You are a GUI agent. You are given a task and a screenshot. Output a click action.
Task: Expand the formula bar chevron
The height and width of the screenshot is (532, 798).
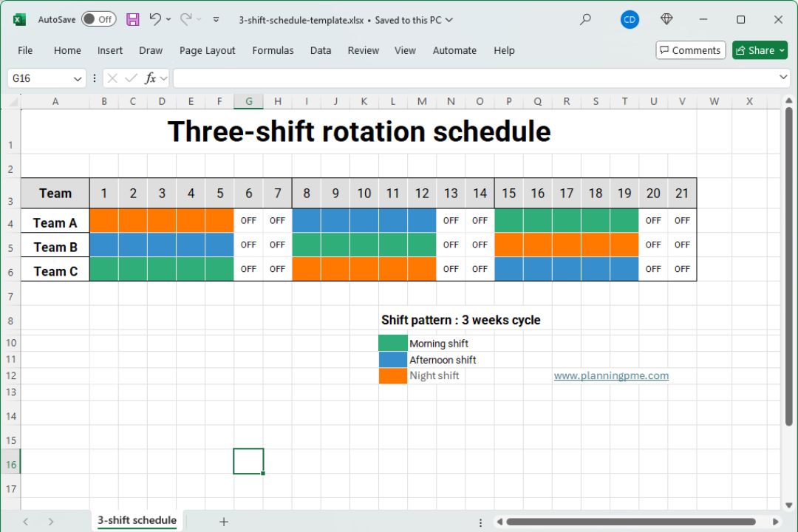coord(784,78)
